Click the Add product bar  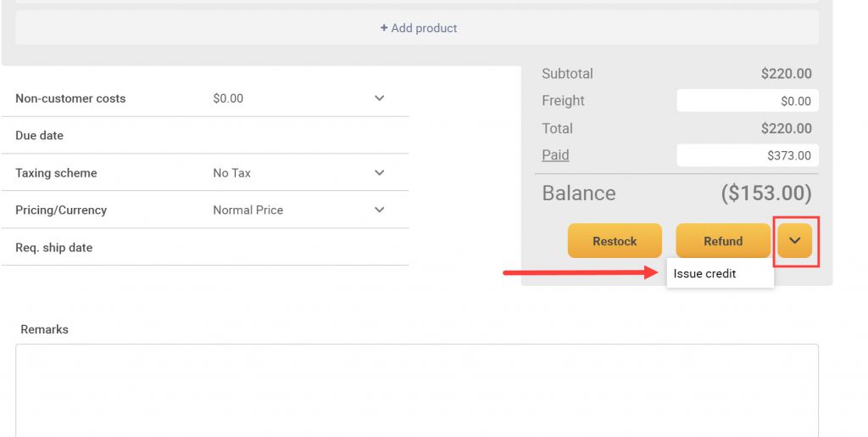pyautogui.click(x=417, y=28)
